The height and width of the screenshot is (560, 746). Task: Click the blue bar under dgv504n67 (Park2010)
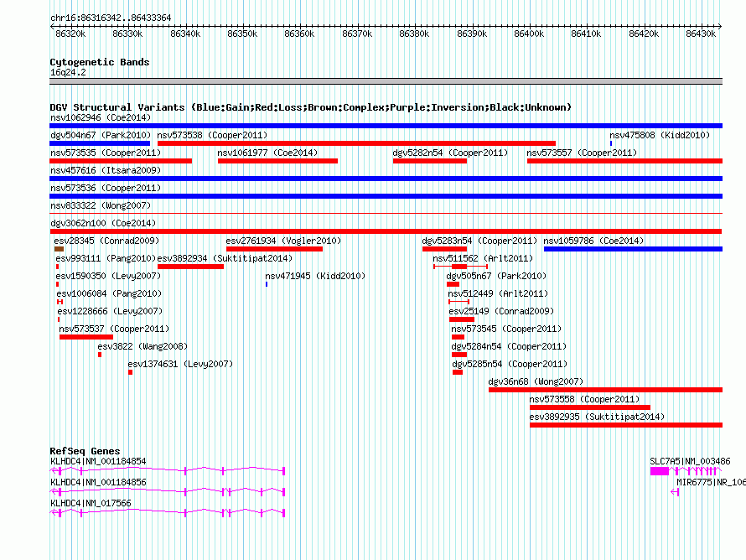pos(100,143)
